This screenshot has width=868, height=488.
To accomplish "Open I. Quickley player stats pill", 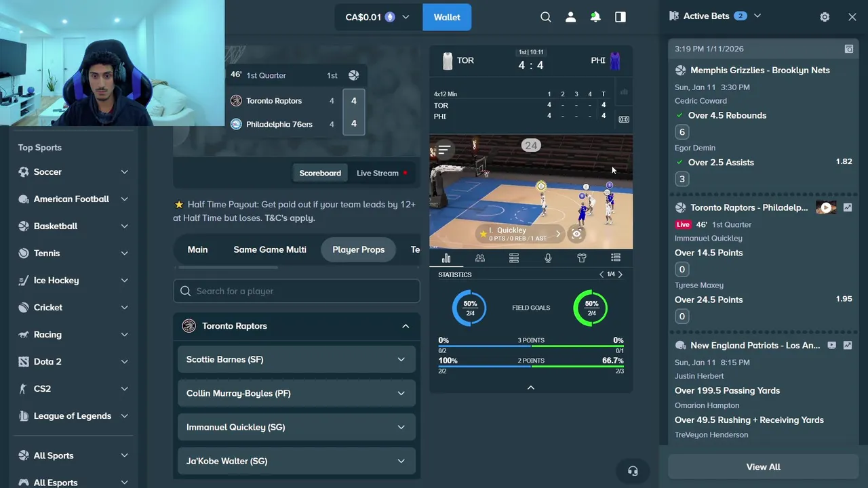I will coord(520,234).
